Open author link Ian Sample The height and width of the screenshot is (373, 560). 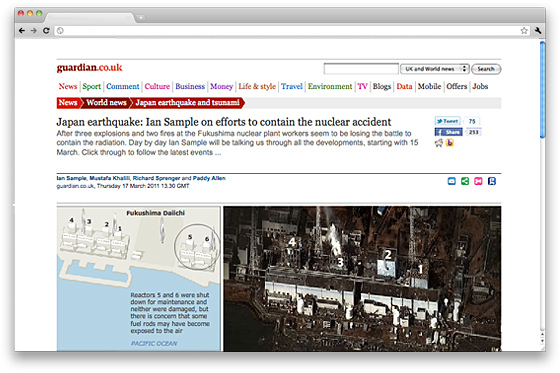(71, 178)
